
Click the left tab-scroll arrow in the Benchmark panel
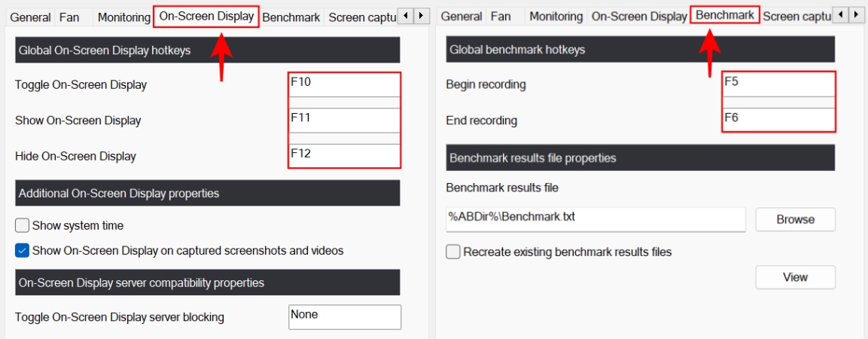840,16
